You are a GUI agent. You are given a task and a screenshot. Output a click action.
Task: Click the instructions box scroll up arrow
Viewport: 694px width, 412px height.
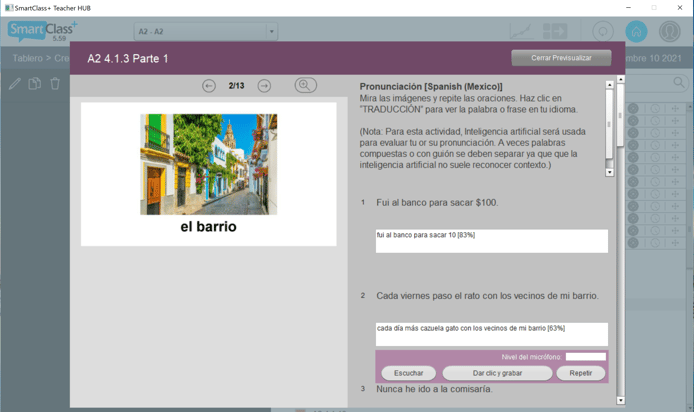click(609, 85)
